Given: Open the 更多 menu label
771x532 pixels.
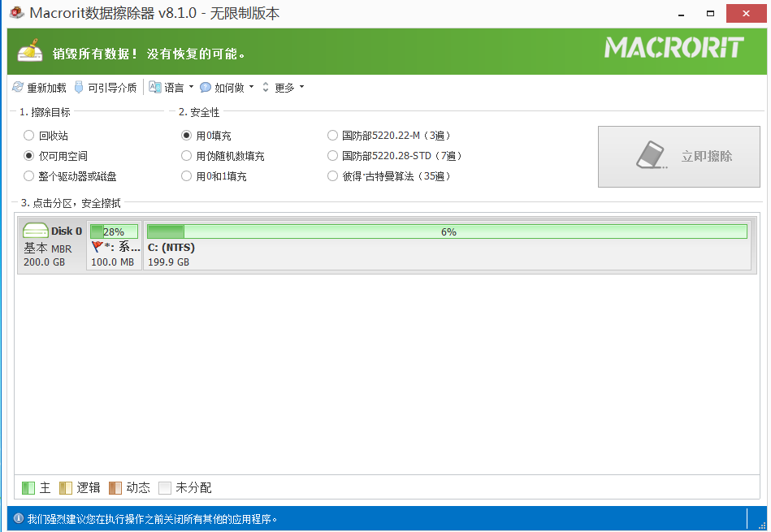Looking at the screenshot, I should tap(284, 88).
